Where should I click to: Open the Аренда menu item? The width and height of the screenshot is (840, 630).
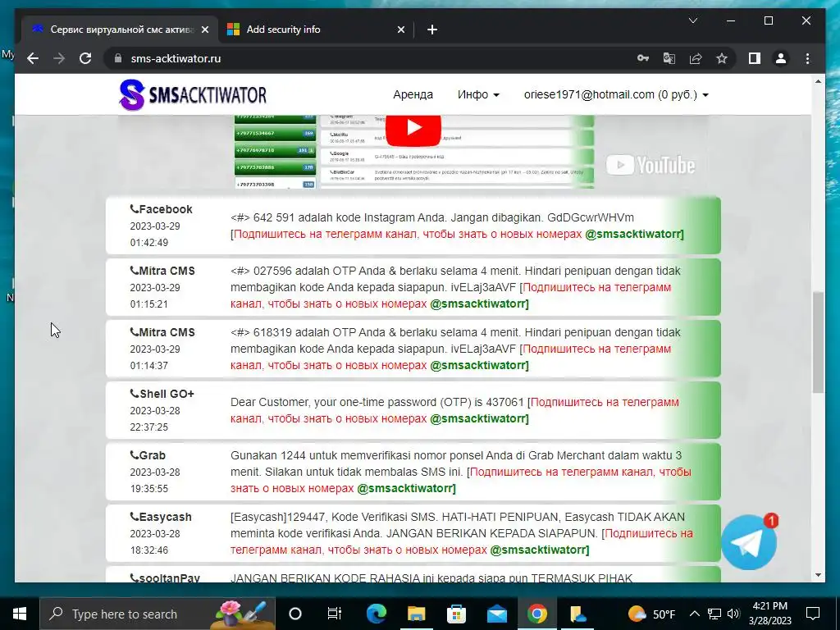(x=413, y=95)
